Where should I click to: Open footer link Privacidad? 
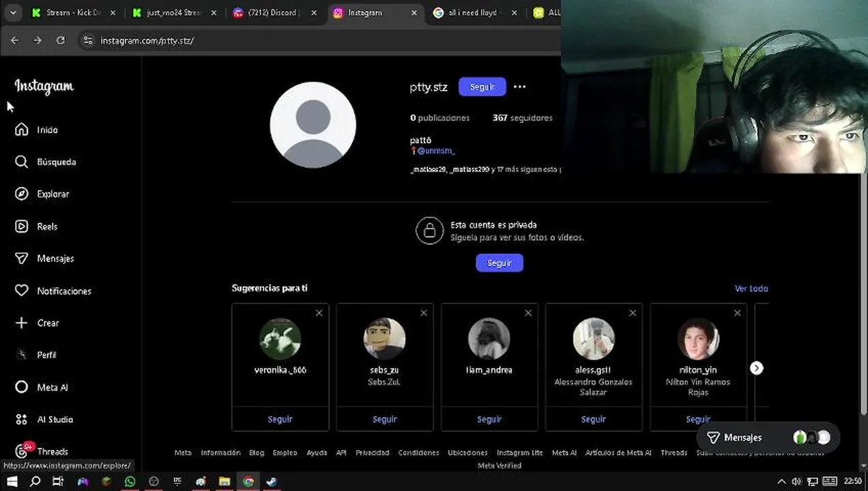373,453
